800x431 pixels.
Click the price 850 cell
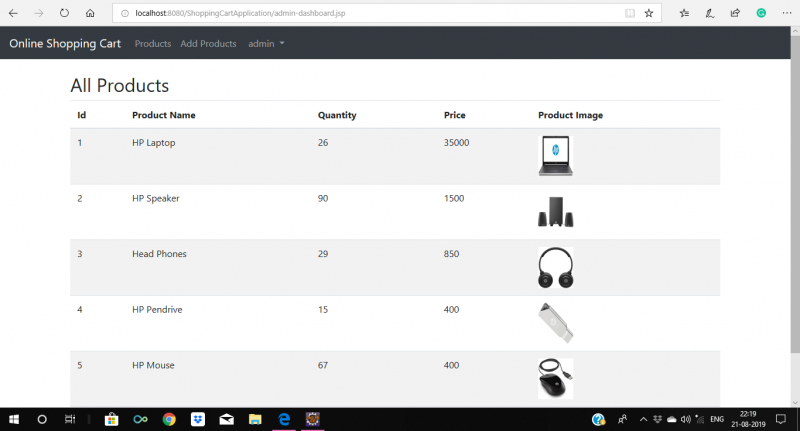click(451, 254)
